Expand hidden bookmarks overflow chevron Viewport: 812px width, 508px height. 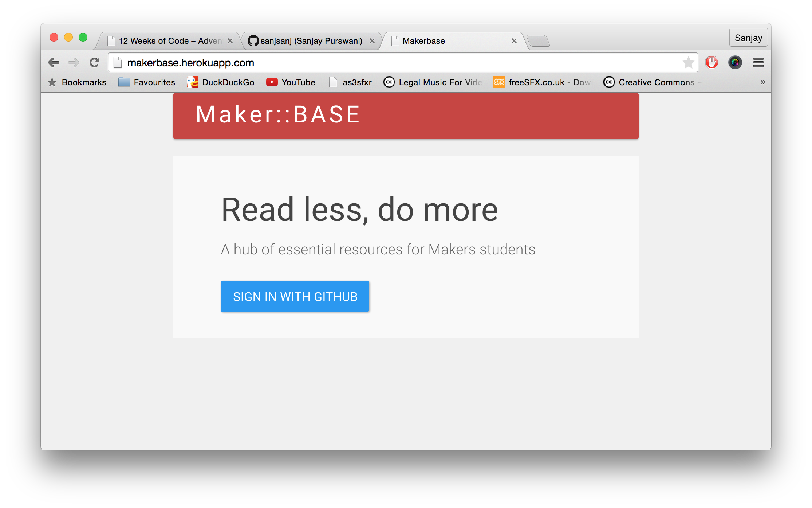pos(763,82)
